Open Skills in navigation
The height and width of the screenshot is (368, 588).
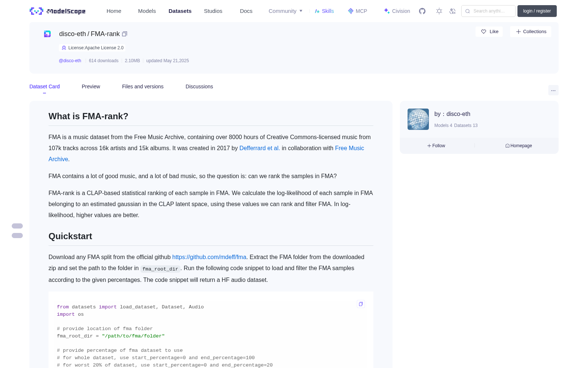tap(324, 11)
